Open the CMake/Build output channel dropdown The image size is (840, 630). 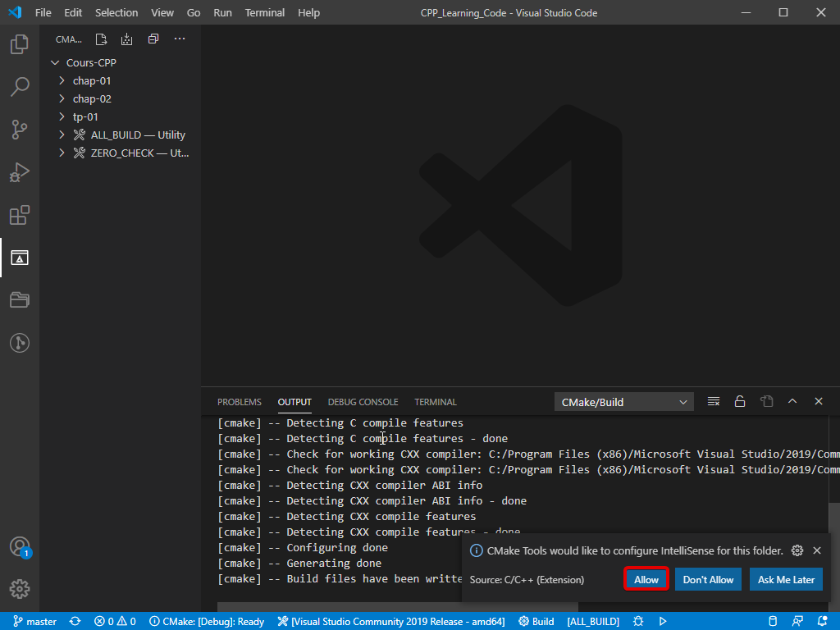pos(624,402)
